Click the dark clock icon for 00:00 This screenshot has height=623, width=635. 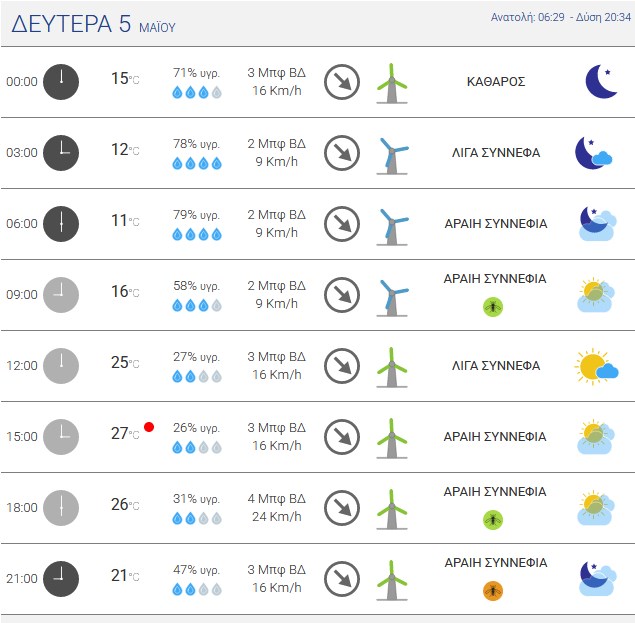click(x=61, y=81)
